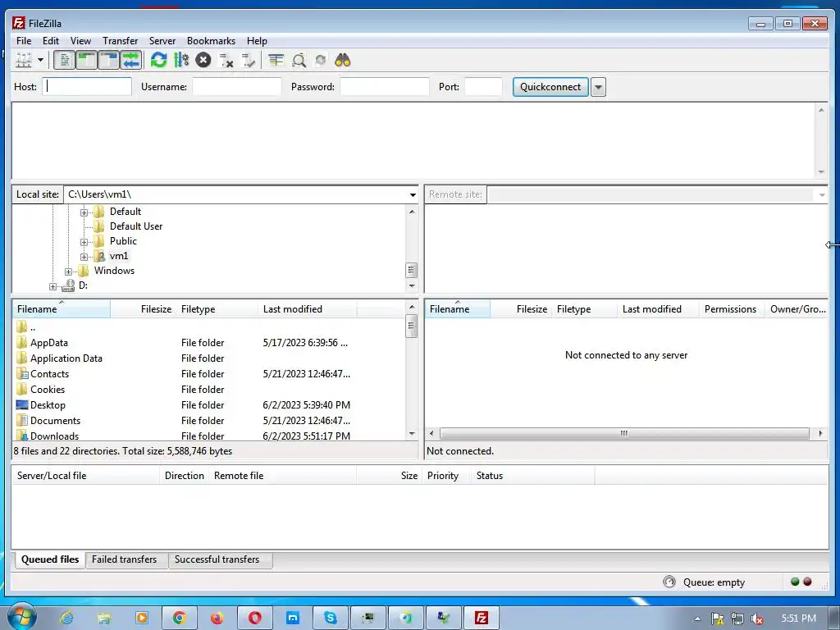Disconnect from server icon
The width and height of the screenshot is (840, 630).
(x=226, y=60)
